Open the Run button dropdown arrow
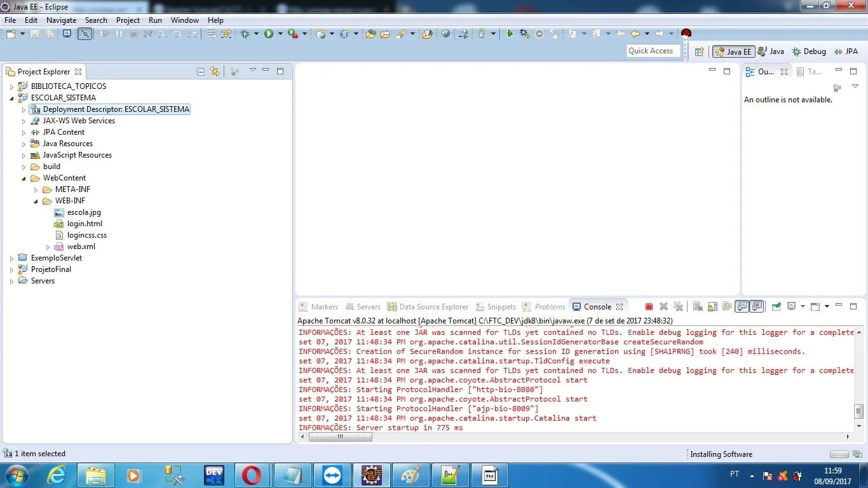Viewport: 868px width, 488px height. click(x=280, y=34)
